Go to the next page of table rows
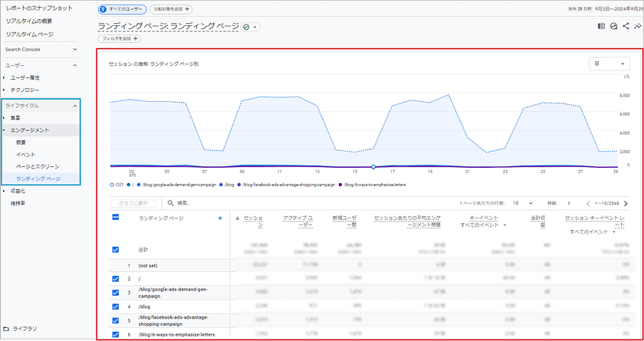The width and height of the screenshot is (644, 341). pyautogui.click(x=627, y=203)
